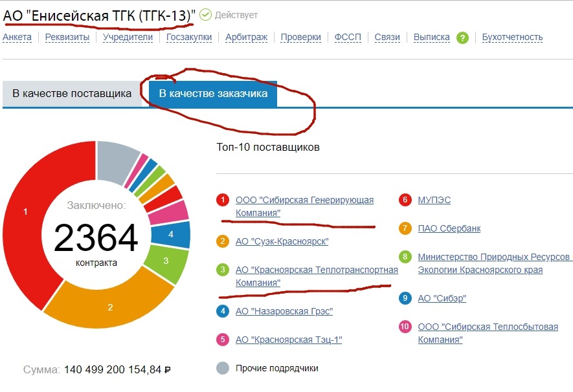This screenshot has height=392, width=573.
Task: Click the 'Действует' status text
Action: point(236,16)
